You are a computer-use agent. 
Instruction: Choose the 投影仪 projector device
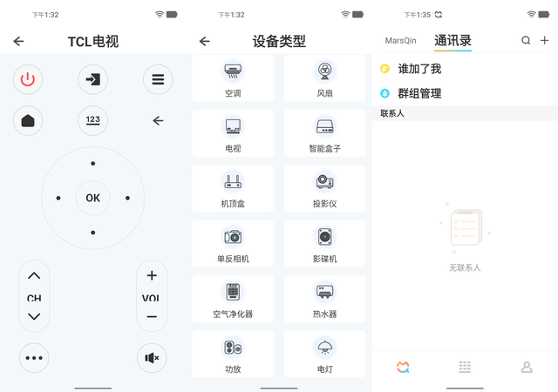click(x=325, y=188)
